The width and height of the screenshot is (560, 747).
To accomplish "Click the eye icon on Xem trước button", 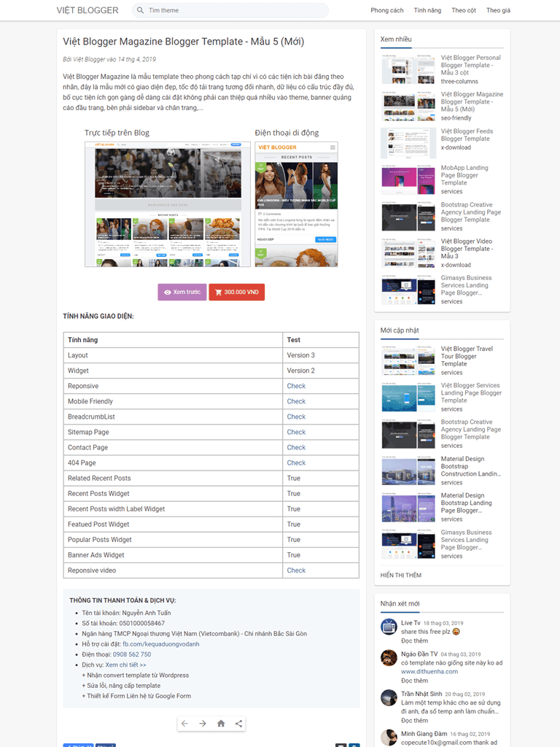I will tap(168, 292).
